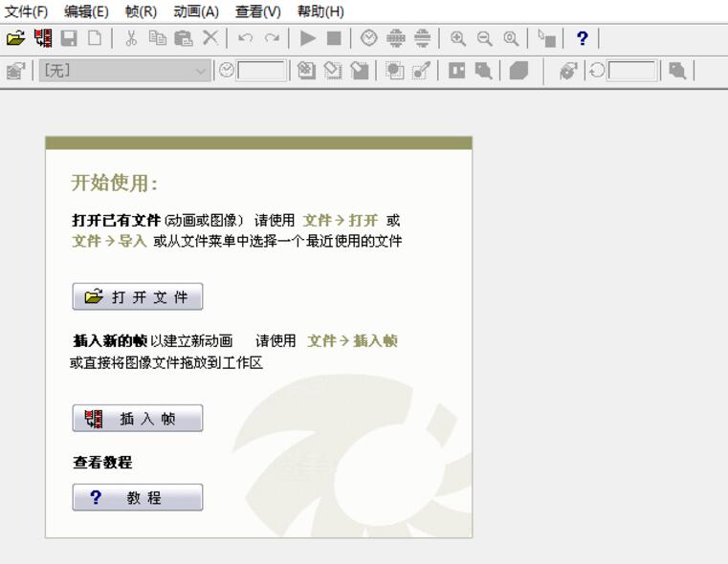The height and width of the screenshot is (564, 728).
Task: Open the 编辑(E) menu
Action: coord(86,11)
